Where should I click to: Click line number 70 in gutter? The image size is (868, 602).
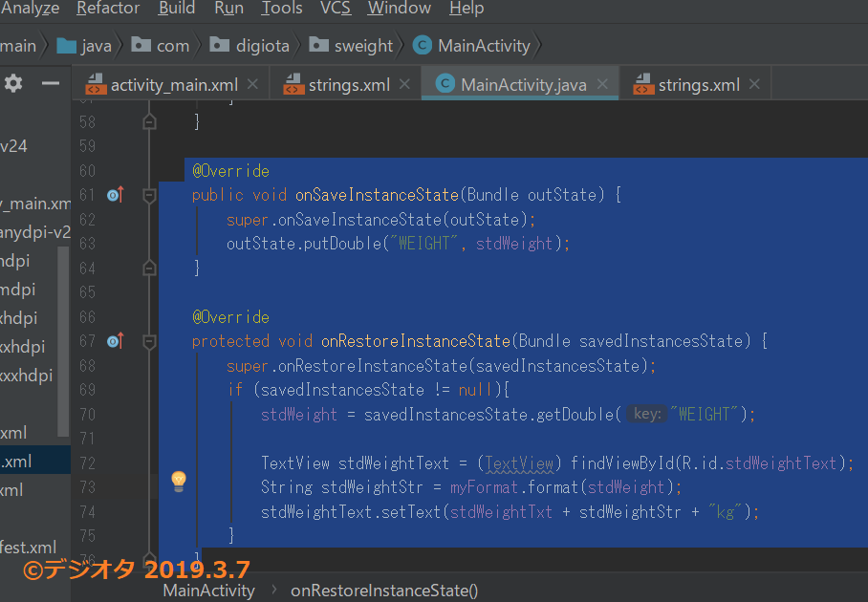[87, 415]
